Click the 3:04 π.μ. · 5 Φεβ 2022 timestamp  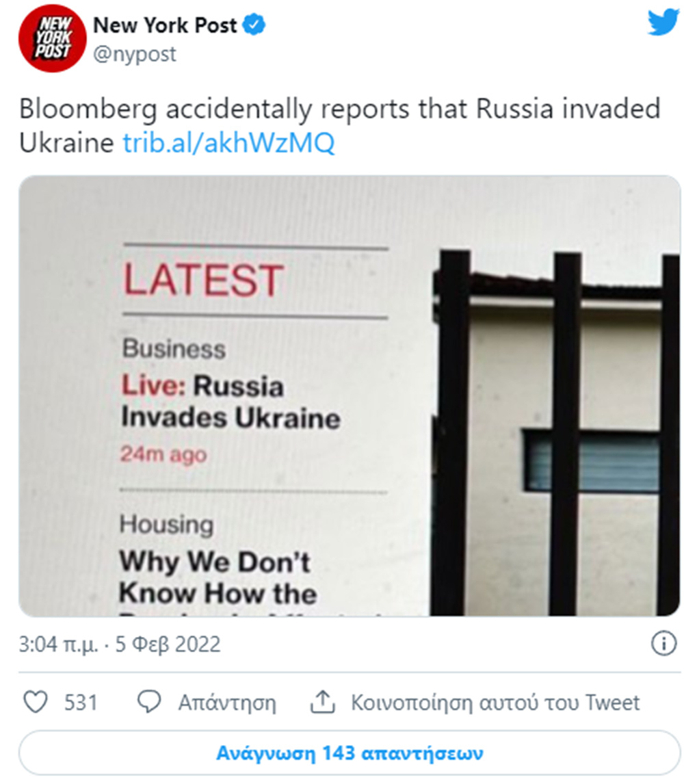(120, 644)
